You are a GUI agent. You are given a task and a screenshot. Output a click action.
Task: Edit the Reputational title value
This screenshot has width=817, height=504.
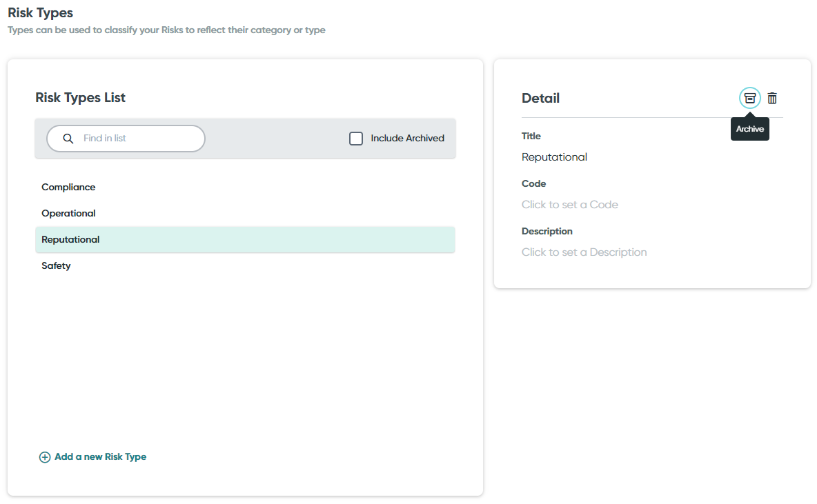coord(554,157)
